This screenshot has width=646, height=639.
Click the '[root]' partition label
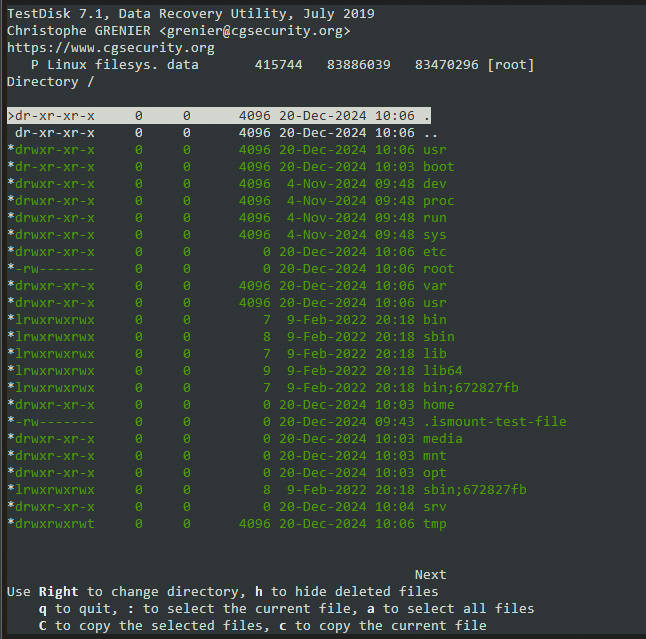[x=511, y=65]
